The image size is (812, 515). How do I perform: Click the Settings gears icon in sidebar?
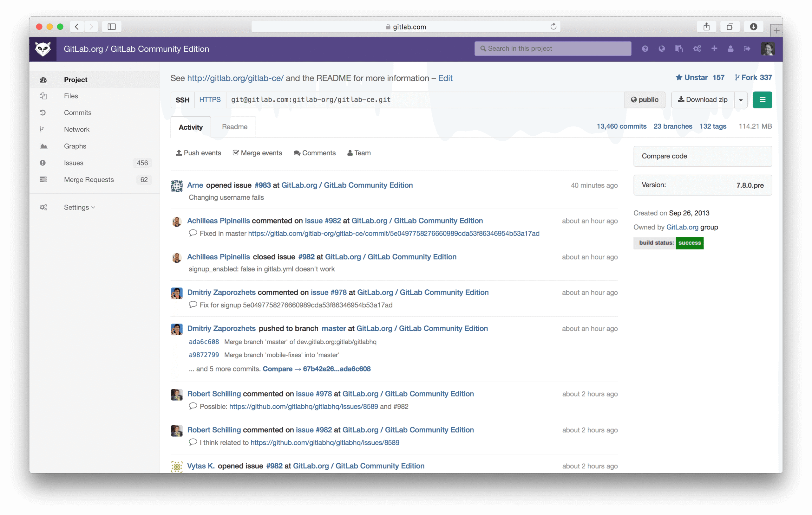pos(43,208)
